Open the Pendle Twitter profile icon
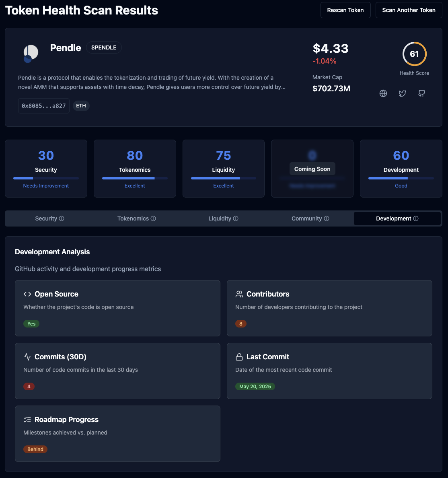Image resolution: width=448 pixels, height=478 pixels. point(402,93)
